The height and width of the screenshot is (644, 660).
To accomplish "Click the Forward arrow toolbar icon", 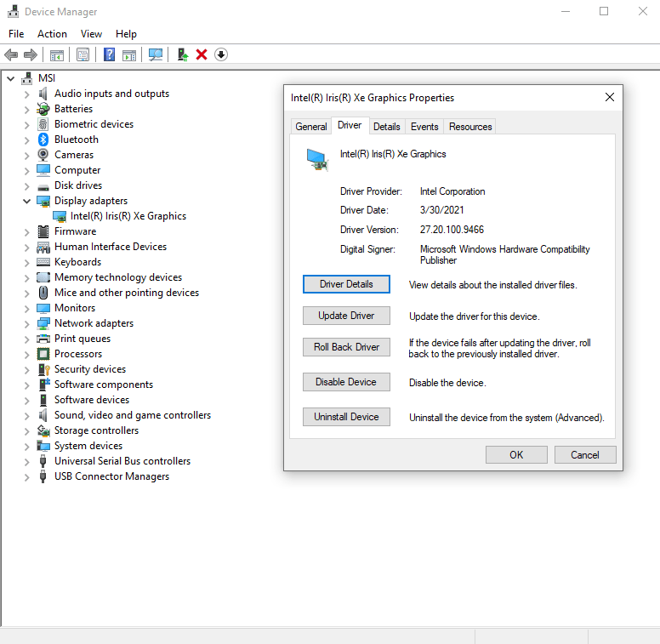I will pyautogui.click(x=31, y=54).
